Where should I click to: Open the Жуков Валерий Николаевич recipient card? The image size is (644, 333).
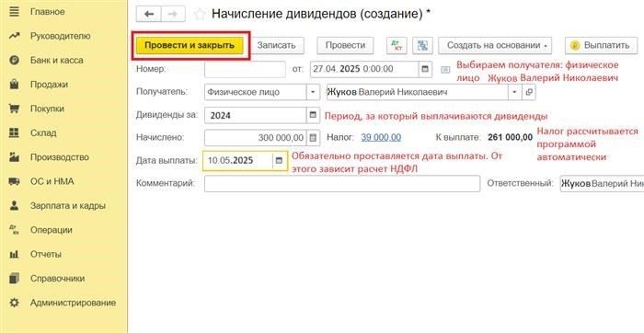[529, 92]
